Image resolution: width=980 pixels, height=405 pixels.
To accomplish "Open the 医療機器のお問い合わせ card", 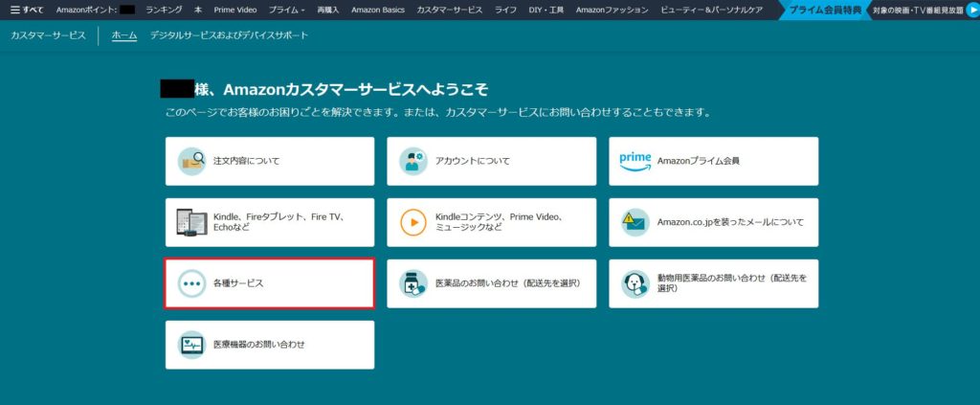I will [270, 345].
